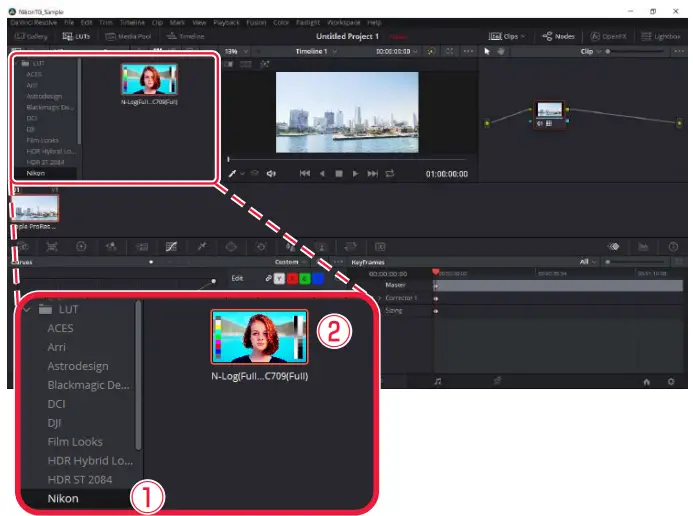Toggle the green channel curve button
The height and width of the screenshot is (516, 693).
click(x=306, y=278)
